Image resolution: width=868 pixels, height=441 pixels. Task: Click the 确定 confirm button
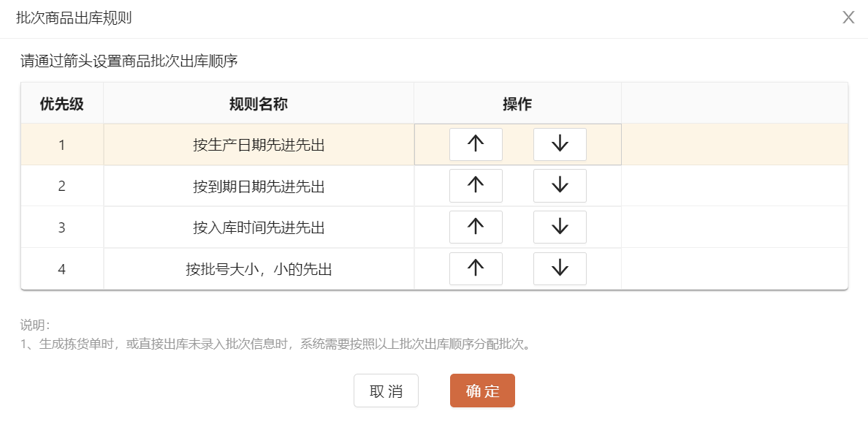(x=482, y=391)
